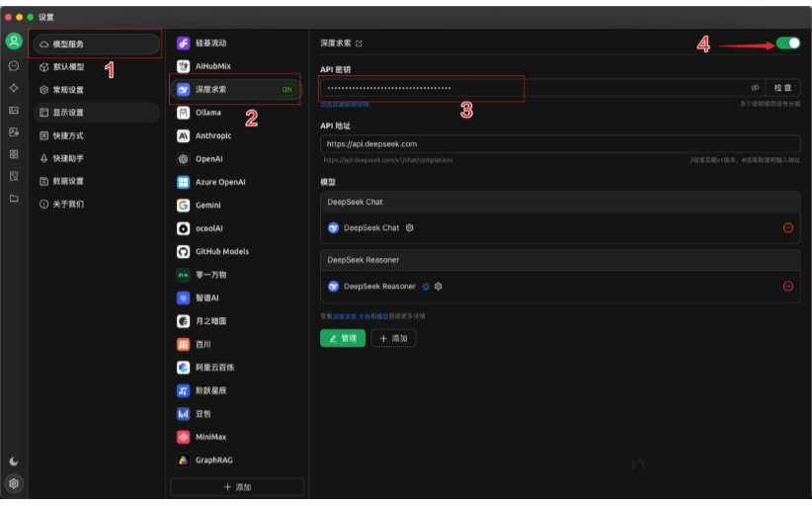
Task: Choose the 阶跃星辰 provider
Action: (x=237, y=390)
